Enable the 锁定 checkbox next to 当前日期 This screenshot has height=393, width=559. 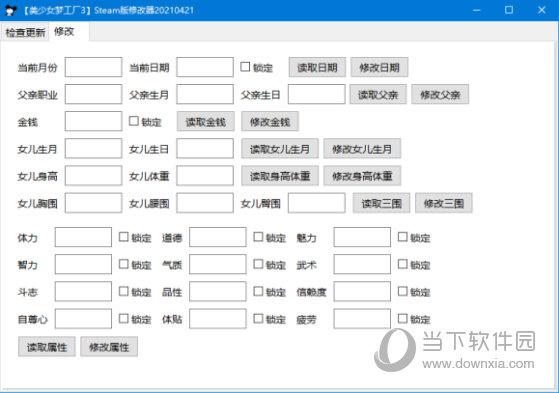pos(245,67)
